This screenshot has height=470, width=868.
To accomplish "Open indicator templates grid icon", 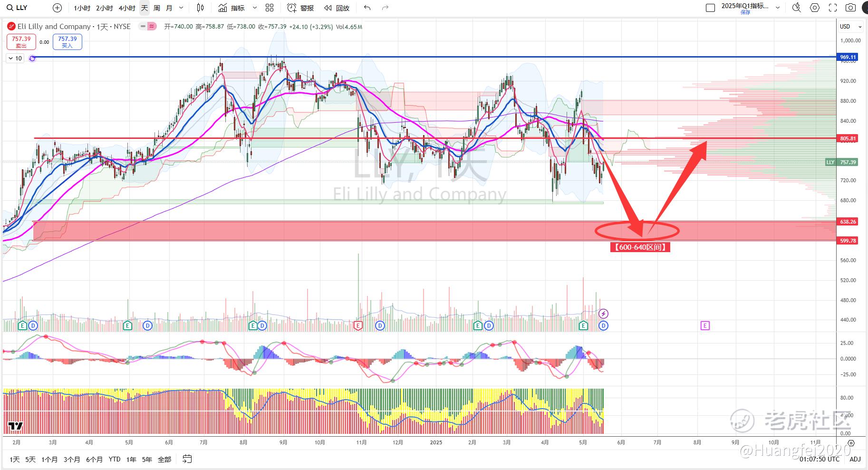I will (x=270, y=8).
